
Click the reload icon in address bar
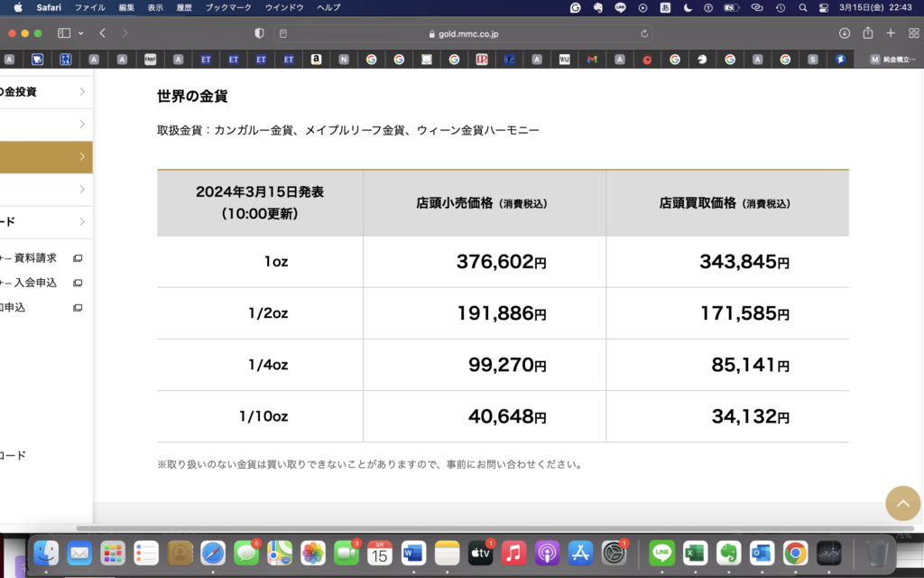pyautogui.click(x=644, y=33)
